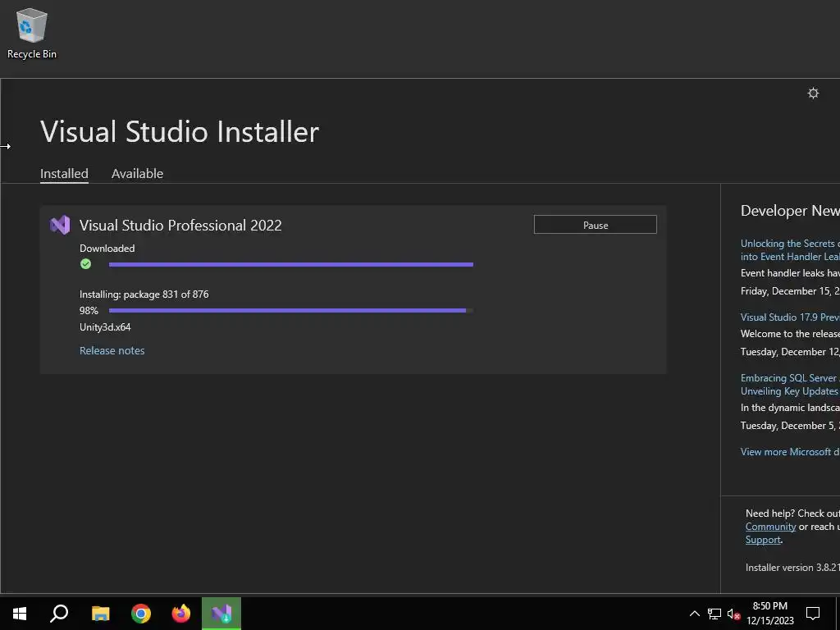Click the muted volume tray icon

733,614
